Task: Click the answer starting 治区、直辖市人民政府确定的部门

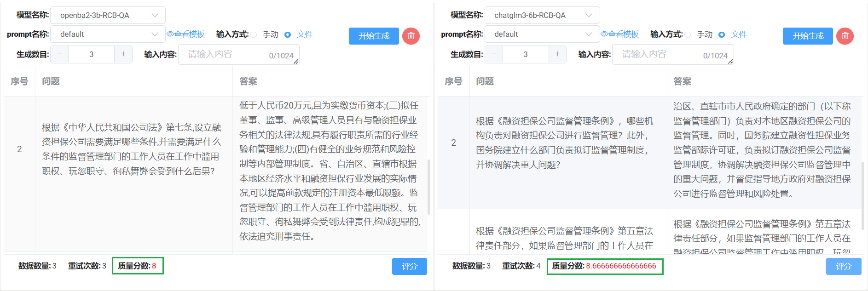Action: pyautogui.click(x=762, y=150)
